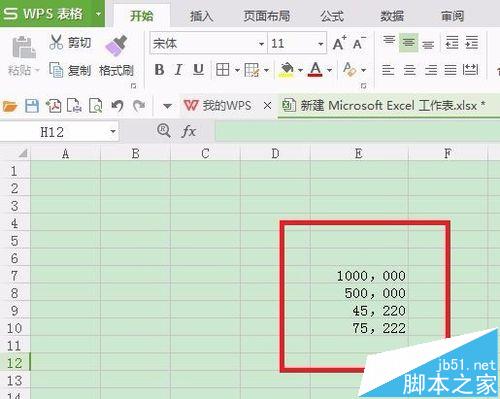Open font group dialog launcher
500x399 pixels.
click(x=363, y=86)
